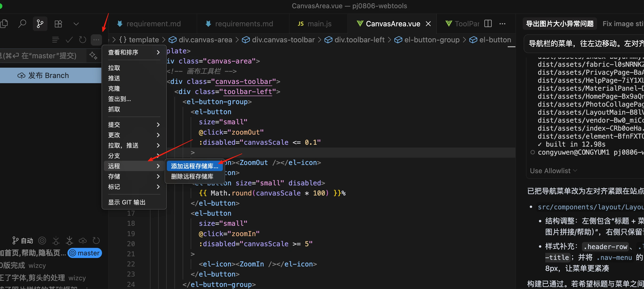Choose 签出到... menu entry
This screenshot has width=644, height=289.
[134, 99]
